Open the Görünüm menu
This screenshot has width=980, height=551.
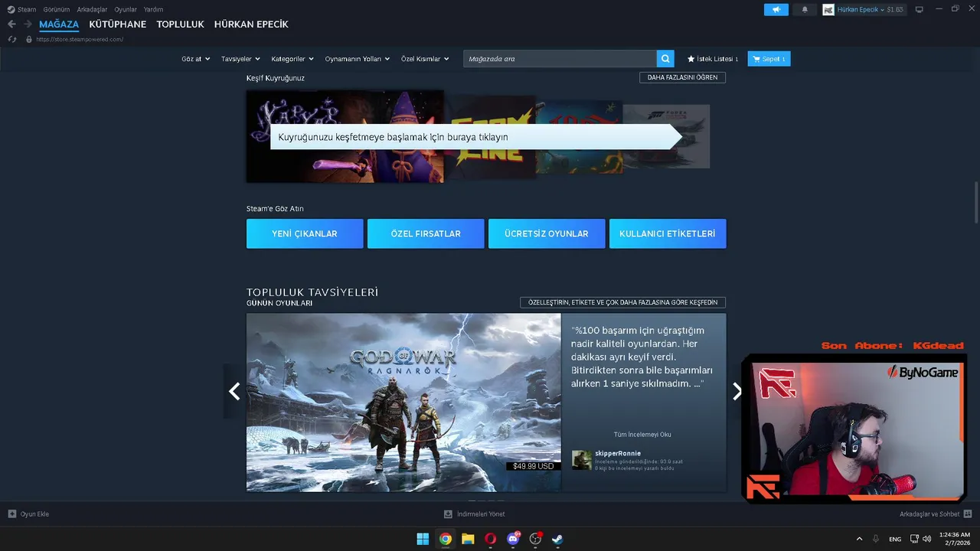(x=57, y=9)
